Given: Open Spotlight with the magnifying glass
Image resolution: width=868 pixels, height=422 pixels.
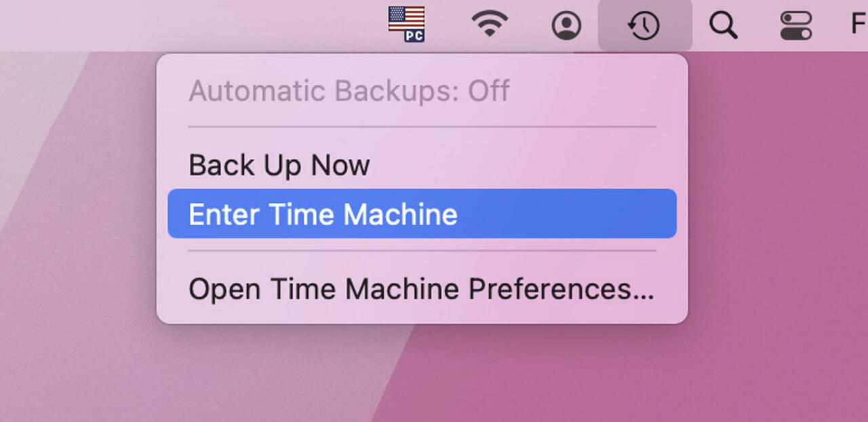Looking at the screenshot, I should point(723,26).
